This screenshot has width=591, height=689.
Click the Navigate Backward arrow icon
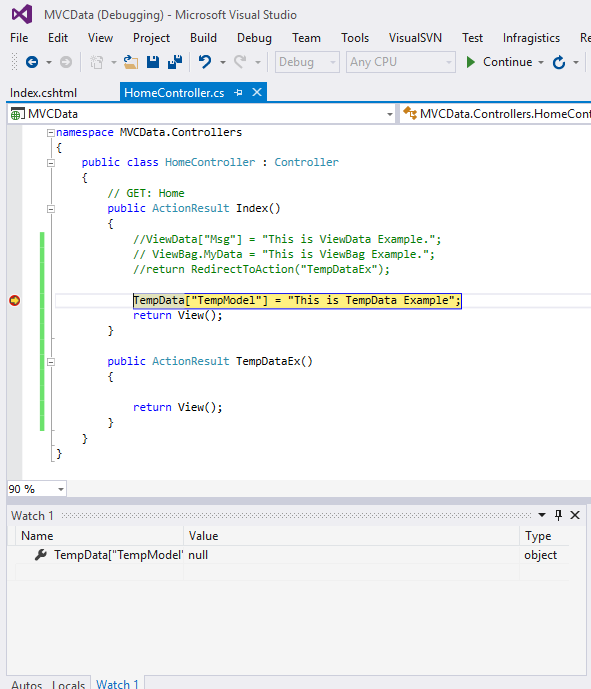point(32,62)
